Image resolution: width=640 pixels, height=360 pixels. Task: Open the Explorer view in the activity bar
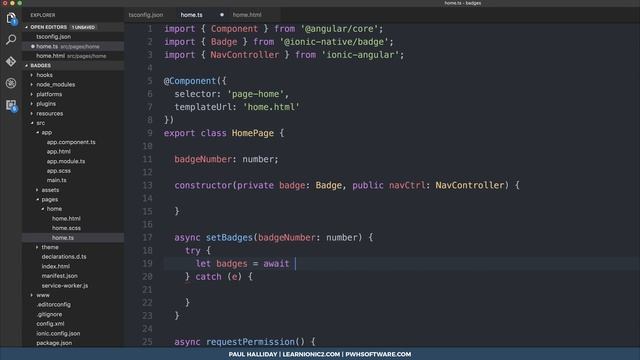point(11,18)
